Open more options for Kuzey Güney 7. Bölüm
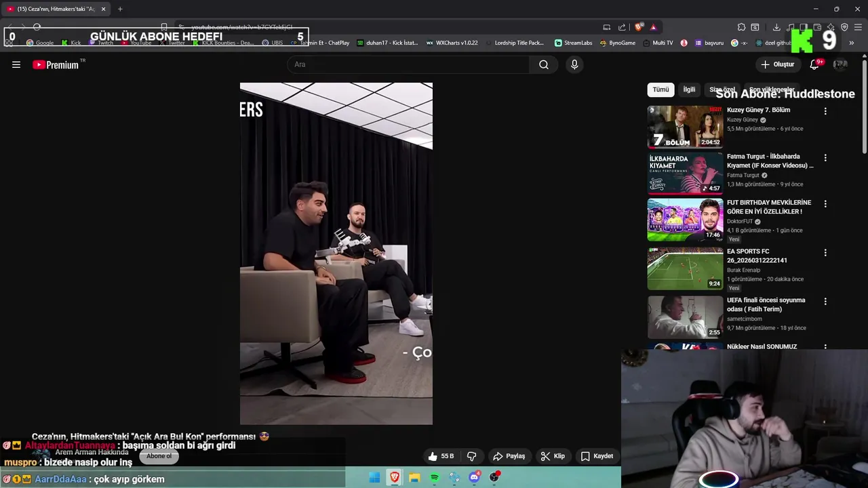This screenshot has height=488, width=868. tap(825, 111)
